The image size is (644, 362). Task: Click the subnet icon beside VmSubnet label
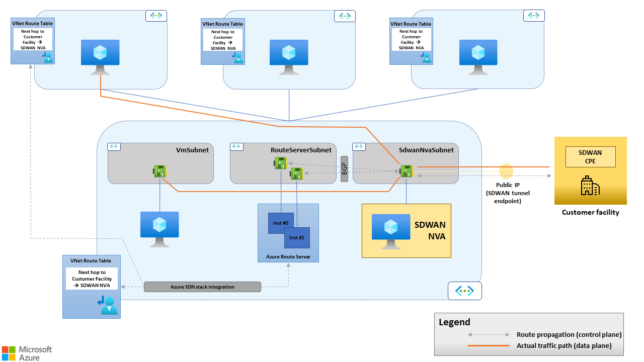[x=114, y=146]
